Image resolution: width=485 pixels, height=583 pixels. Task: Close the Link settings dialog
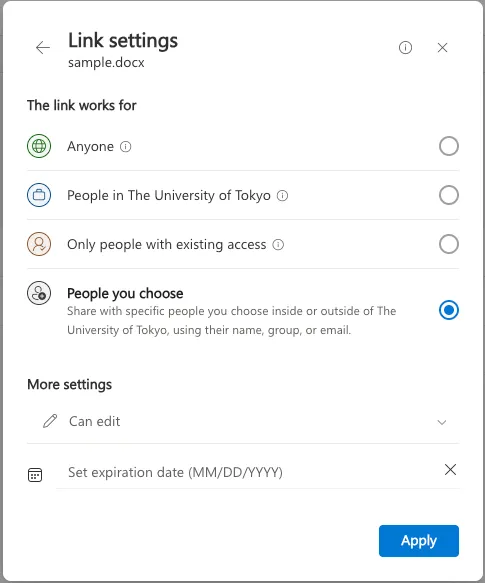442,48
